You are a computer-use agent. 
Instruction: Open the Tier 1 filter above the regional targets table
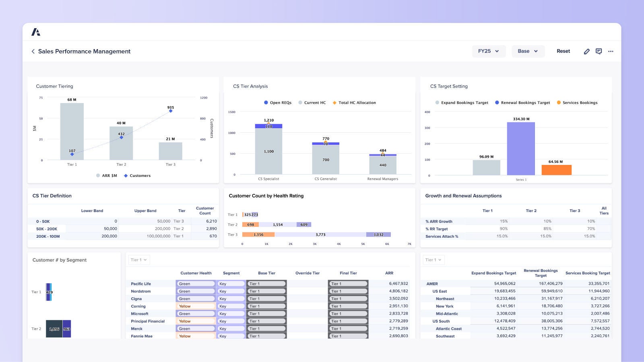(x=433, y=260)
